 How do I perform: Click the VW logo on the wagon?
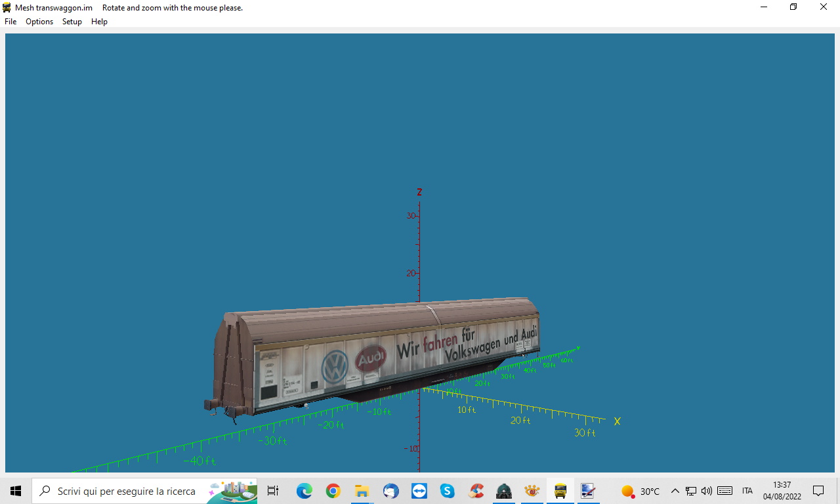tap(335, 367)
